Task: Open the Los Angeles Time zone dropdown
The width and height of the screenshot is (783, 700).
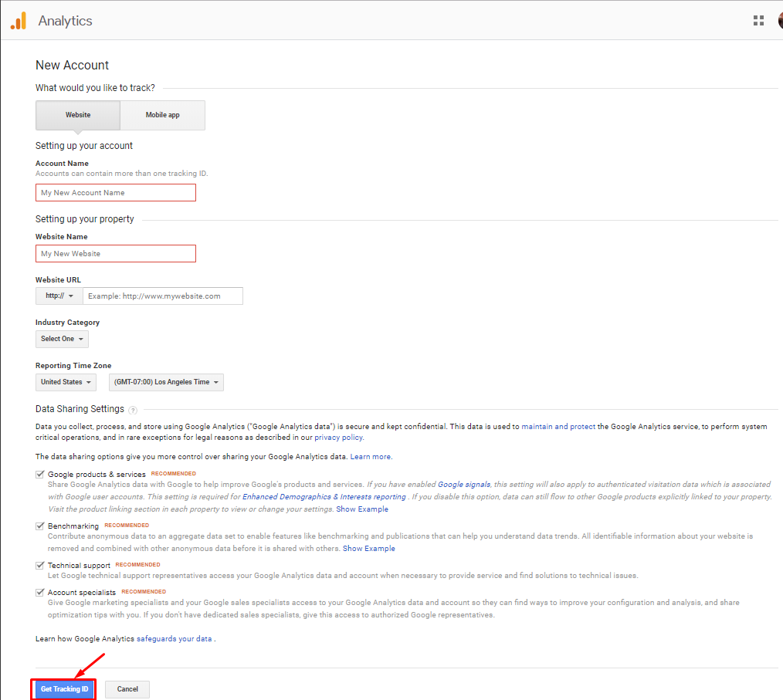Action: 166,382
